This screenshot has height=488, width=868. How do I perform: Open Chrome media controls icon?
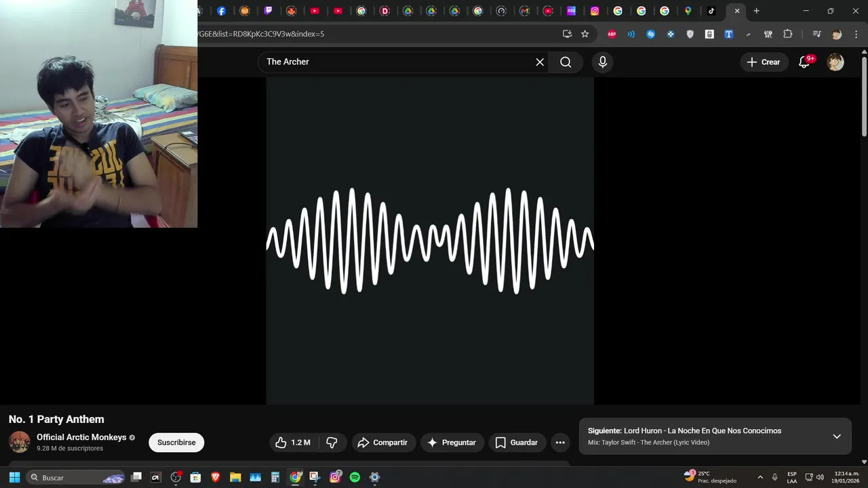tap(817, 34)
